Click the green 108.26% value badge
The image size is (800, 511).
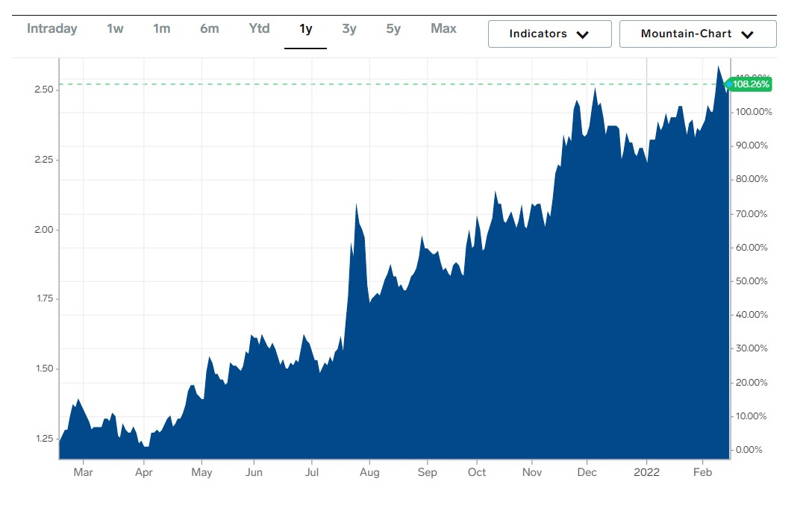(x=751, y=85)
